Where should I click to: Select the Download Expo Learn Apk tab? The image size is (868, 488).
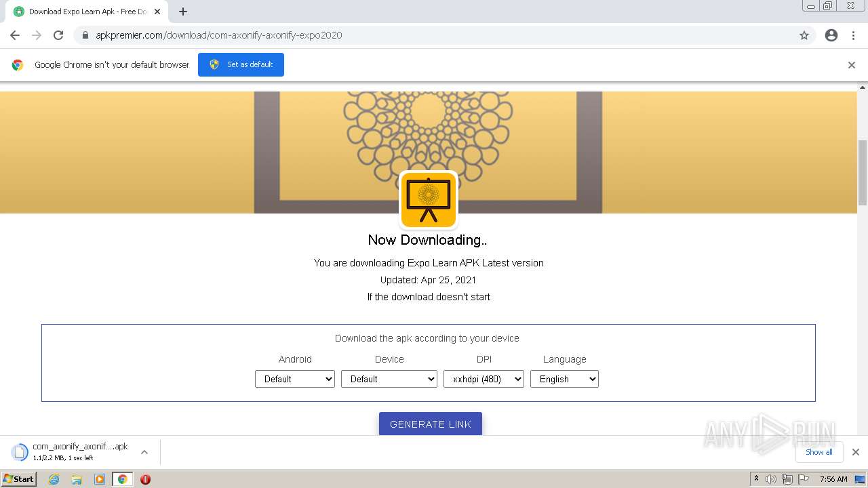[87, 12]
